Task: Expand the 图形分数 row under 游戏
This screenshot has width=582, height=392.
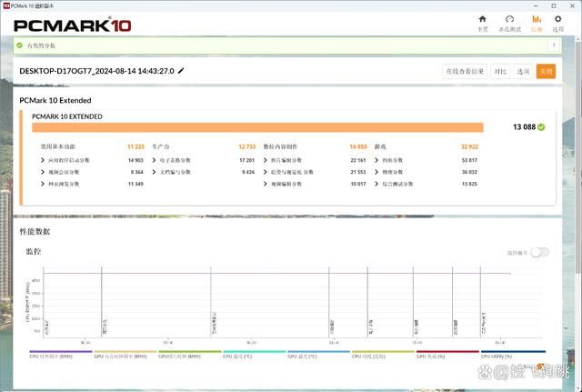Action: [379, 159]
